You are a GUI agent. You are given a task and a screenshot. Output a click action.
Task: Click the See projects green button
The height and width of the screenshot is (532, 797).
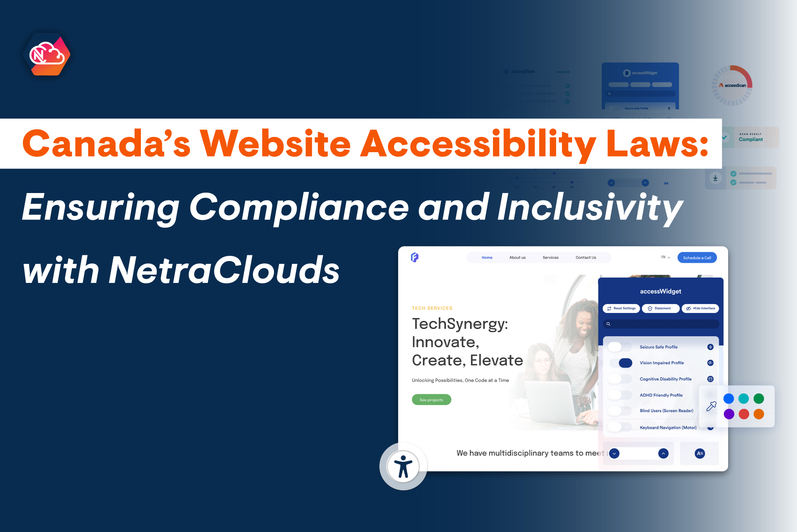click(432, 400)
